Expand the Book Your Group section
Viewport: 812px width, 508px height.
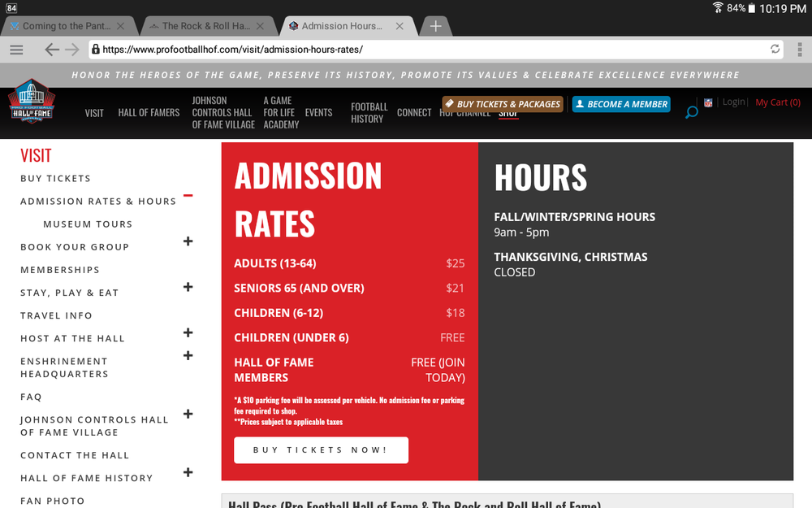[x=188, y=241]
